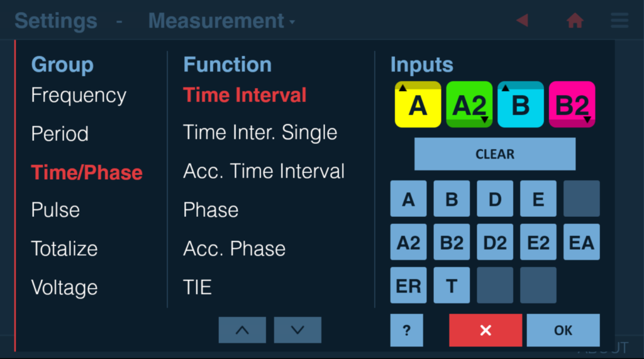Click the question mark help button
This screenshot has height=359, width=644.
407,330
